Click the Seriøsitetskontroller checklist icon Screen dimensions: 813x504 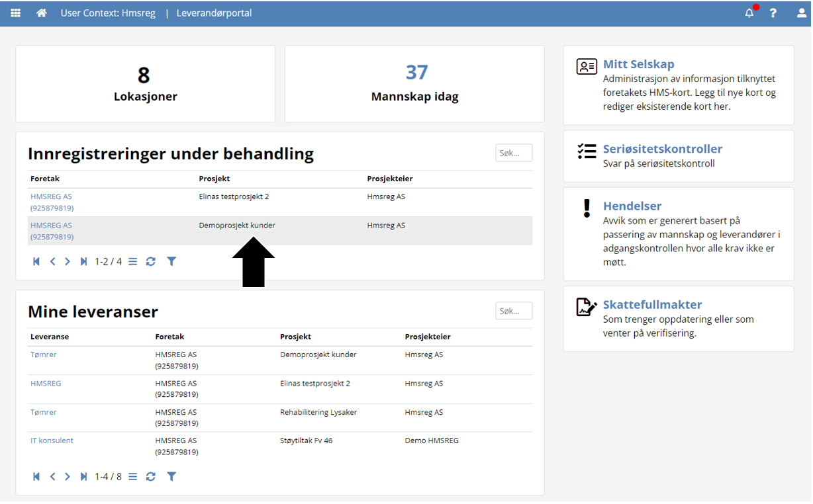point(586,151)
